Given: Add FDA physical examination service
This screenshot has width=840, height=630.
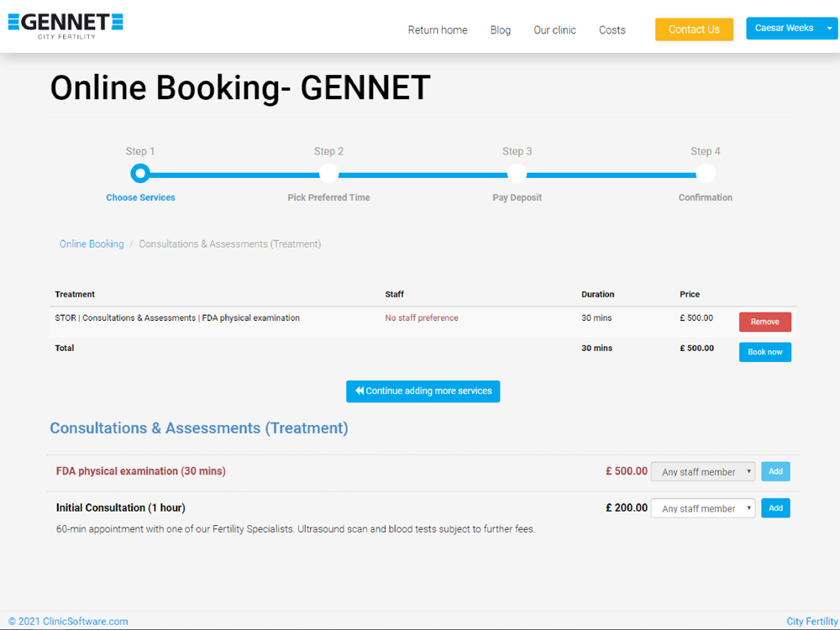Looking at the screenshot, I should 775,471.
